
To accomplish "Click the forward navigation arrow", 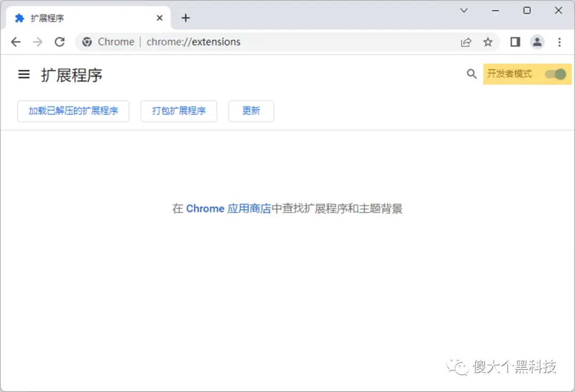I will (x=37, y=42).
